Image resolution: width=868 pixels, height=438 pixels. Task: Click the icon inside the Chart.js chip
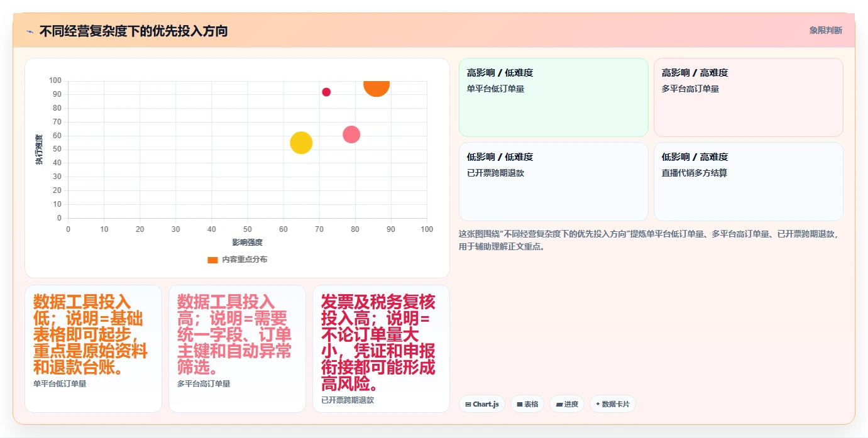[468, 405]
